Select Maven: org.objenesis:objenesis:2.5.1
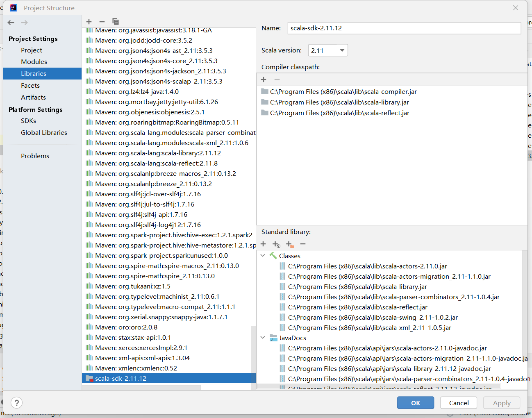This screenshot has height=418, width=532. point(169,112)
